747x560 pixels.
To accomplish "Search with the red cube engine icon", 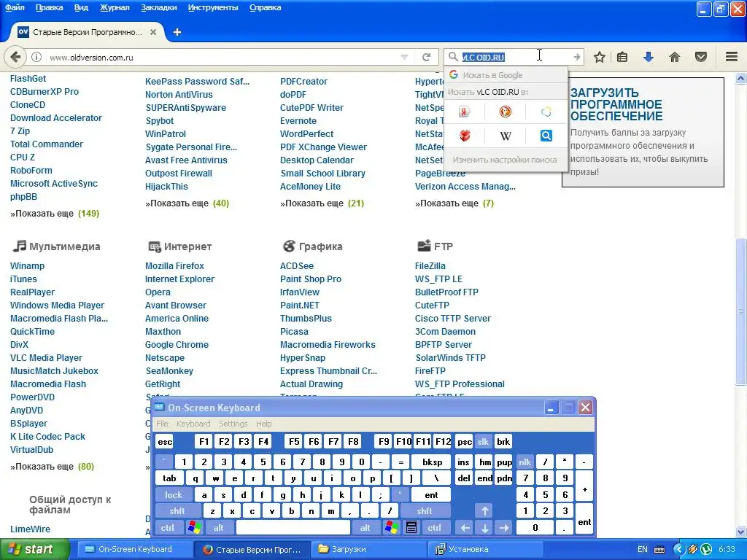I will 465,136.
